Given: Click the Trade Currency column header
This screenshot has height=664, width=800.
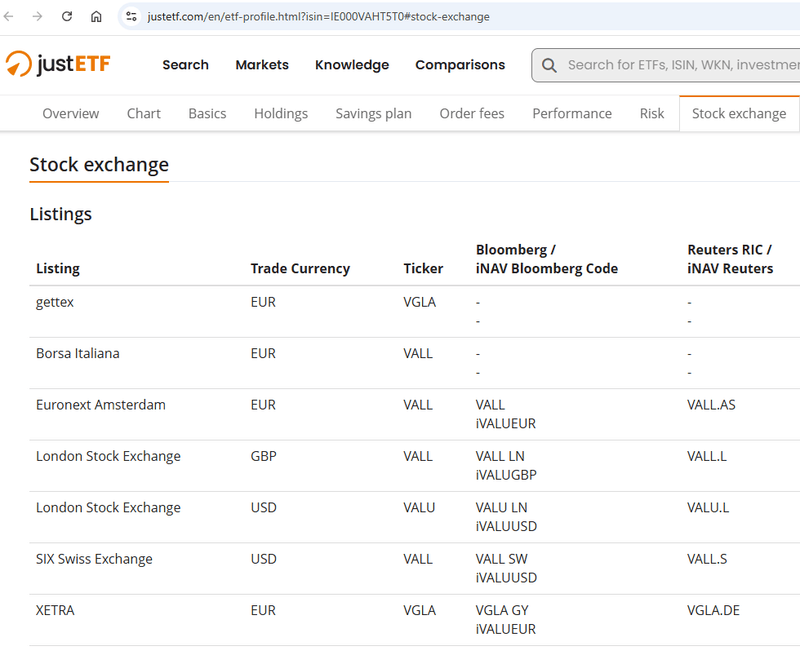Looking at the screenshot, I should tap(300, 268).
